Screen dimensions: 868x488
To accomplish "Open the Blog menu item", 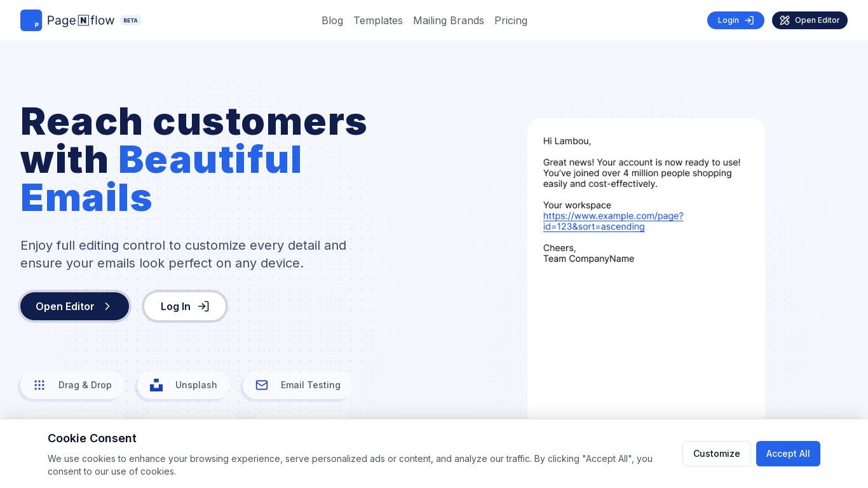I will 332,20.
